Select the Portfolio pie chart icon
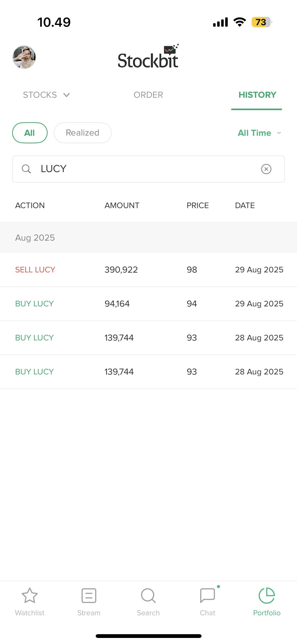The image size is (297, 644). click(x=267, y=596)
